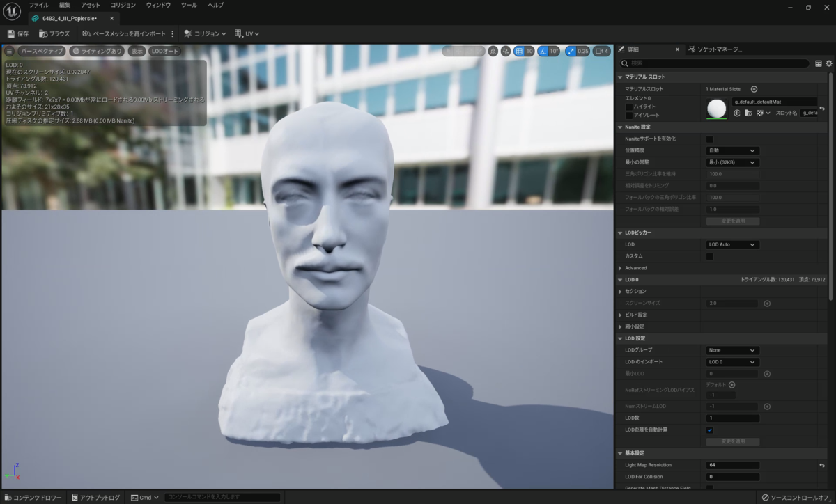
Task: Open UV toolbar dropdown
Action: tap(247, 33)
